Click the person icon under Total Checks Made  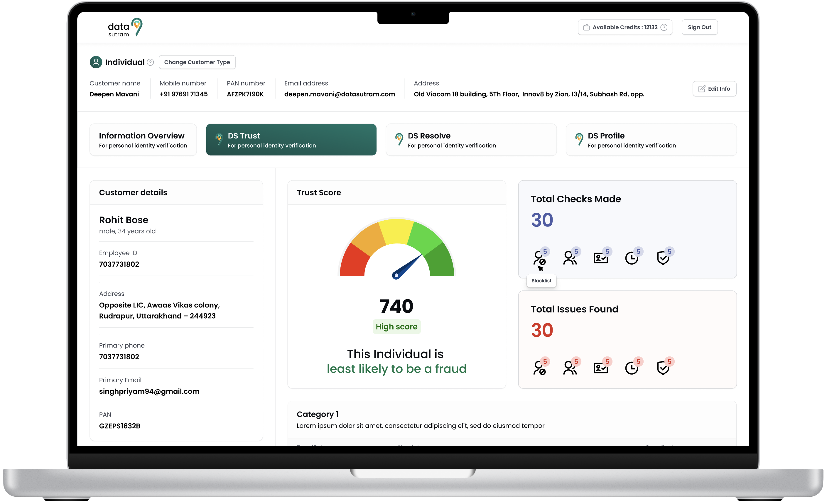coord(570,258)
